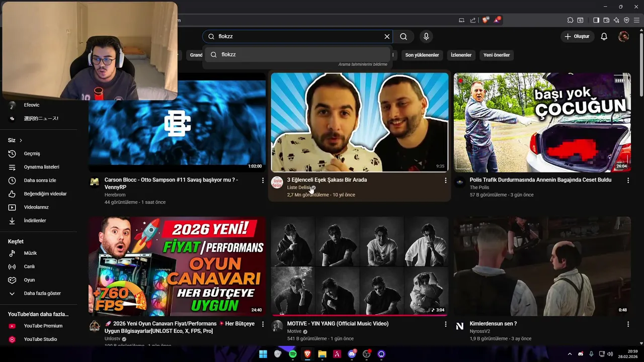Select the Yeni öneriler filter chip

click(497, 55)
